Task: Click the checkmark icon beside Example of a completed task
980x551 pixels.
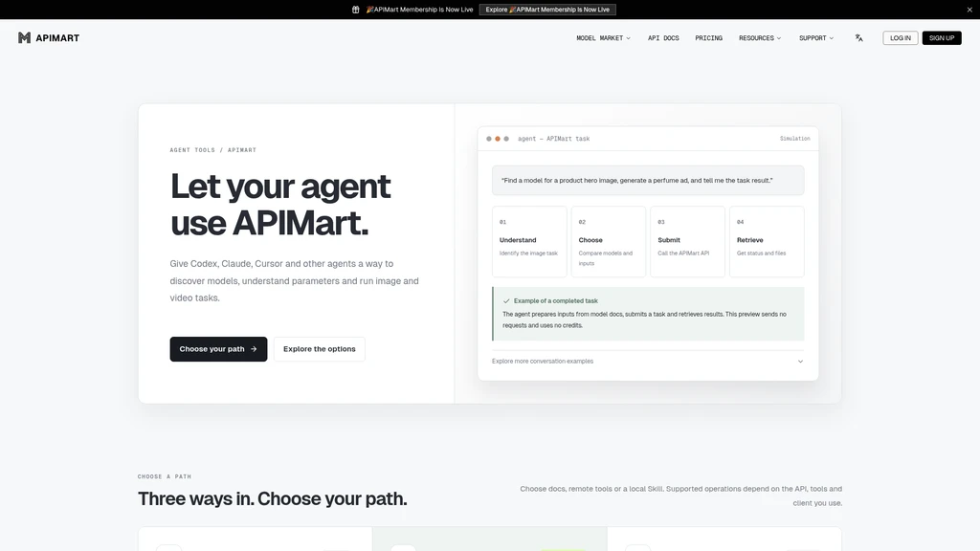Action: coord(506,301)
